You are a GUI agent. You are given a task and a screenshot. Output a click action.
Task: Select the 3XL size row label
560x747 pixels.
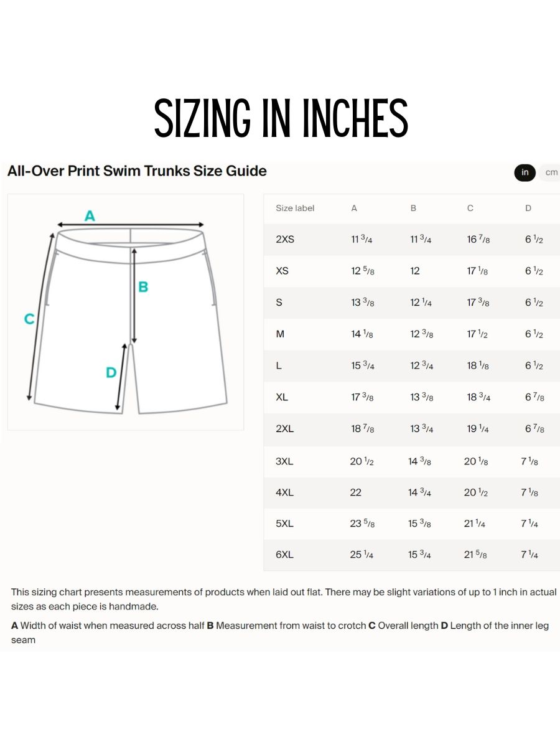tap(284, 461)
